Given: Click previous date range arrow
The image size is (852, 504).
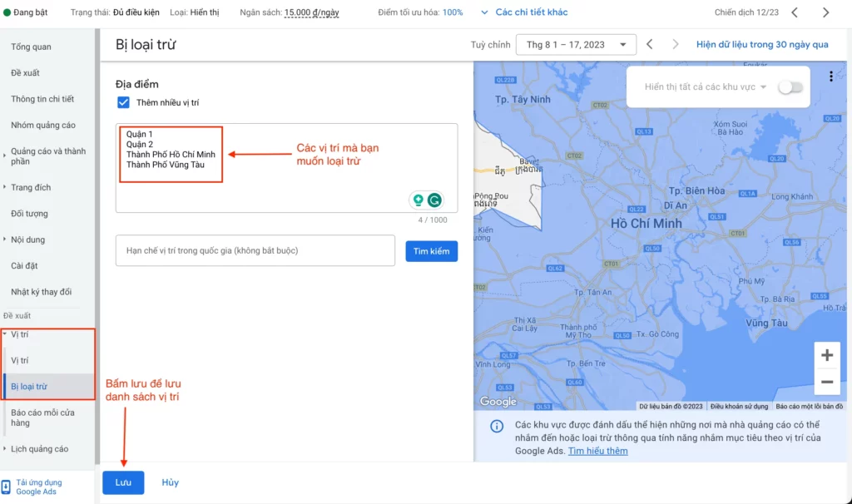Looking at the screenshot, I should [650, 44].
